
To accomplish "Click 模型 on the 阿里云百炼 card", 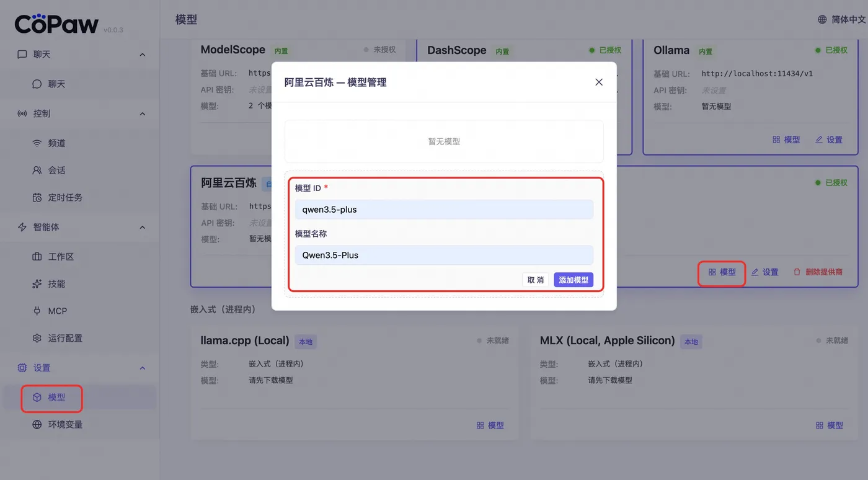I will pos(722,272).
